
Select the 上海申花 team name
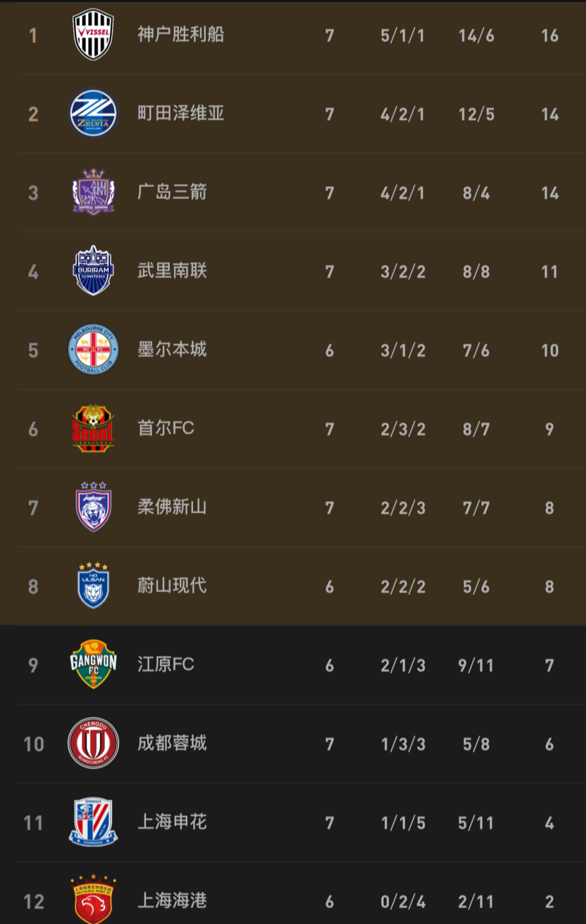(172, 822)
